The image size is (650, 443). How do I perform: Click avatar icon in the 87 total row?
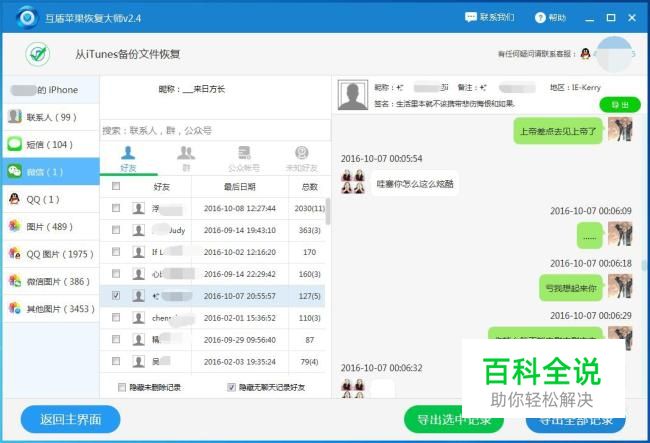click(x=138, y=340)
